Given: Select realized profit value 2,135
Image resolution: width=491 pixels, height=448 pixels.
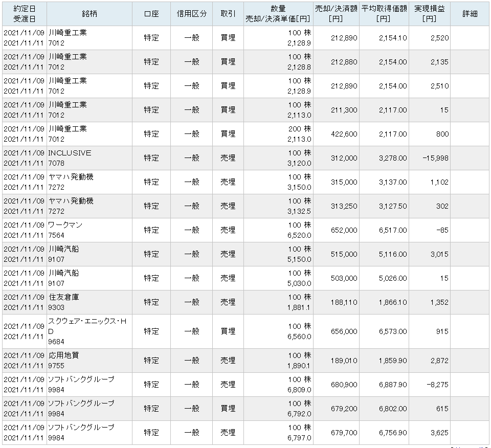Looking at the screenshot, I should [x=440, y=62].
